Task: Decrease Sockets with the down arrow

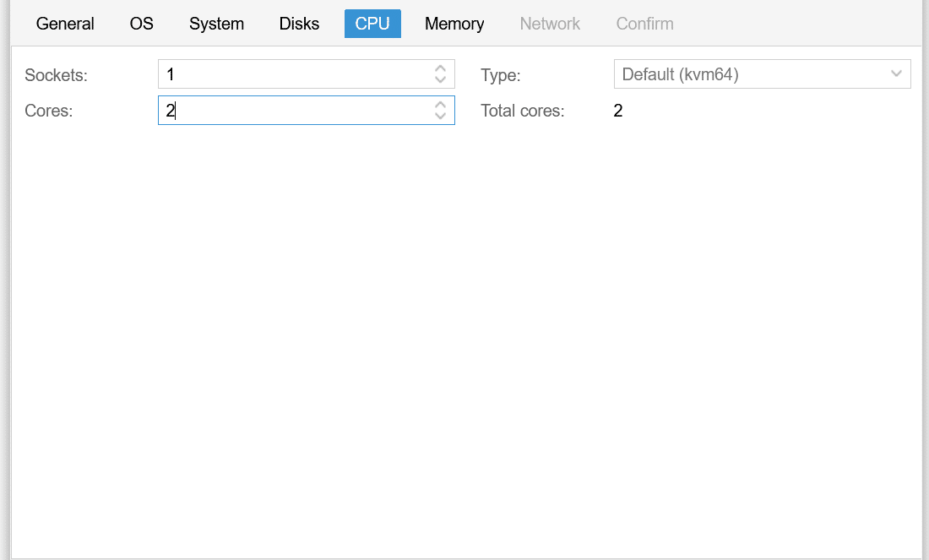Action: click(440, 80)
